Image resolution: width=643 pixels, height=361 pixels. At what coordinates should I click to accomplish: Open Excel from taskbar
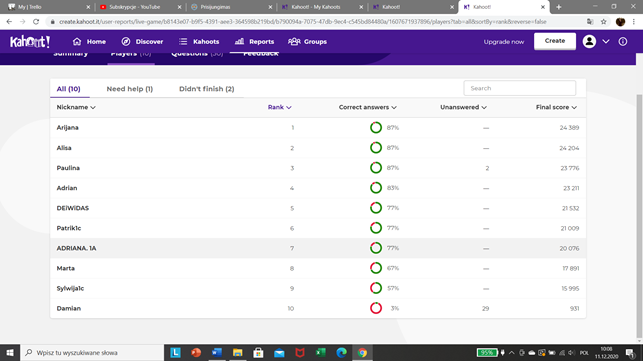pyautogui.click(x=321, y=352)
